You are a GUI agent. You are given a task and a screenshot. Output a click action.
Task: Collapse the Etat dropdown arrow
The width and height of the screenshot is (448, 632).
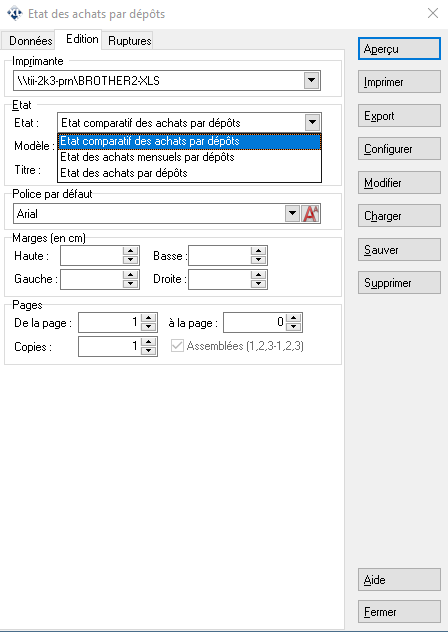[x=312, y=123]
